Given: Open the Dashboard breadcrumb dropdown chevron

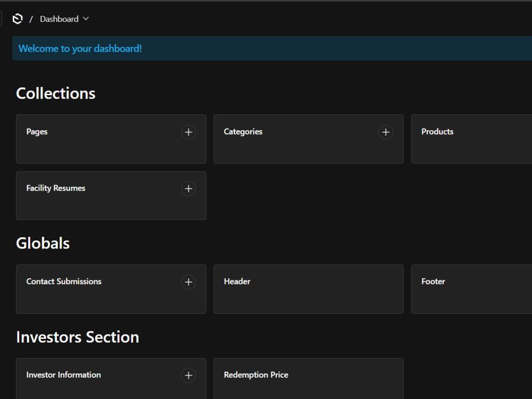Looking at the screenshot, I should (86, 19).
